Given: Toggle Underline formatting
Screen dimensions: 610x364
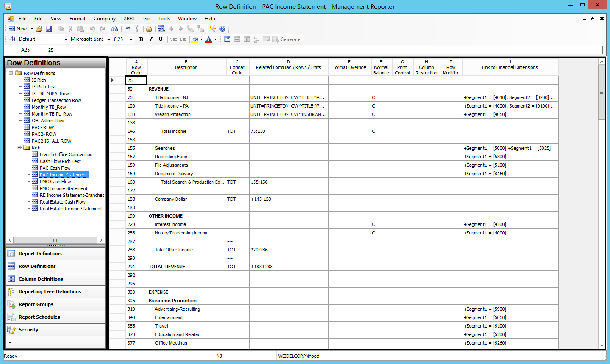Looking at the screenshot, I should coord(161,39).
